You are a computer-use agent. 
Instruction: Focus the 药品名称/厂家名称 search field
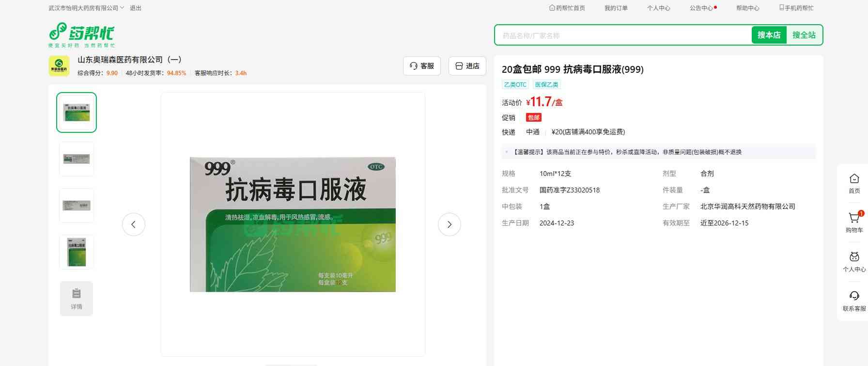[x=622, y=35]
